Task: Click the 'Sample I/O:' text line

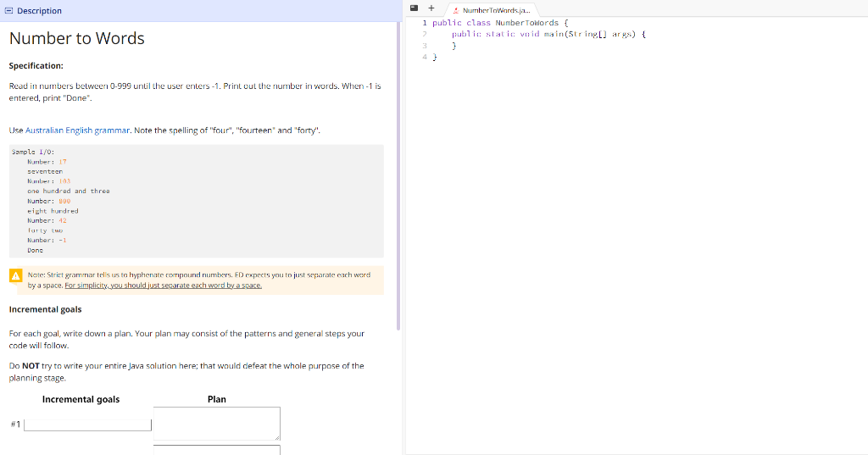Action: coord(33,152)
